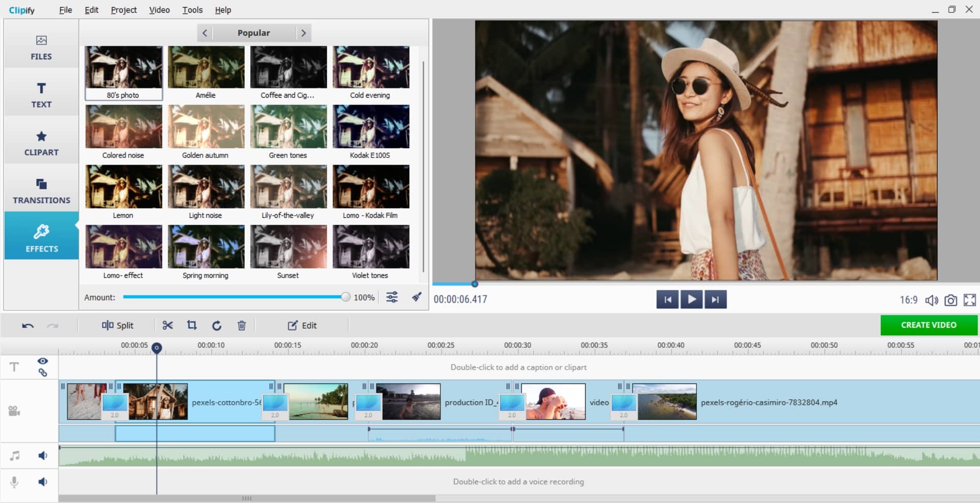This screenshot has width=980, height=503.
Task: Click the scissors cut icon in toolbar
Action: pyautogui.click(x=168, y=325)
